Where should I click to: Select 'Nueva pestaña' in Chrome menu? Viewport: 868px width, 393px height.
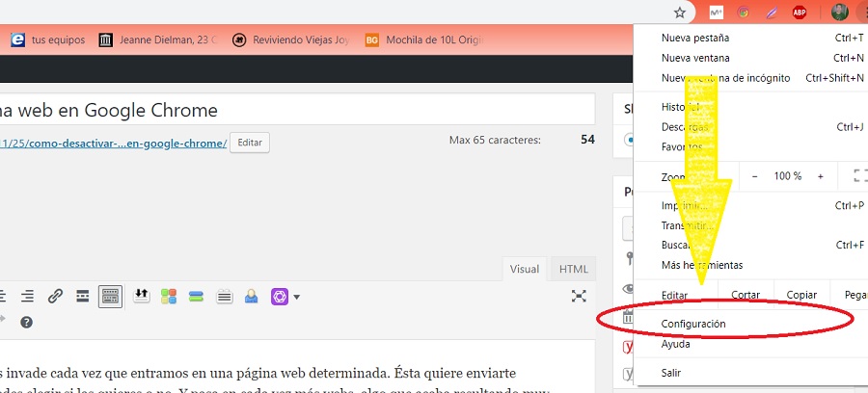pos(751,39)
